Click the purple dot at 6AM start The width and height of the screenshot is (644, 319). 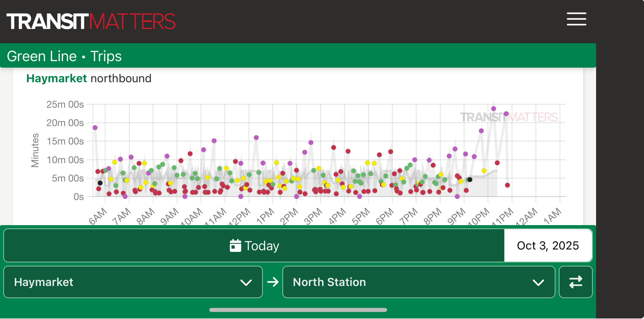pyautogui.click(x=95, y=128)
